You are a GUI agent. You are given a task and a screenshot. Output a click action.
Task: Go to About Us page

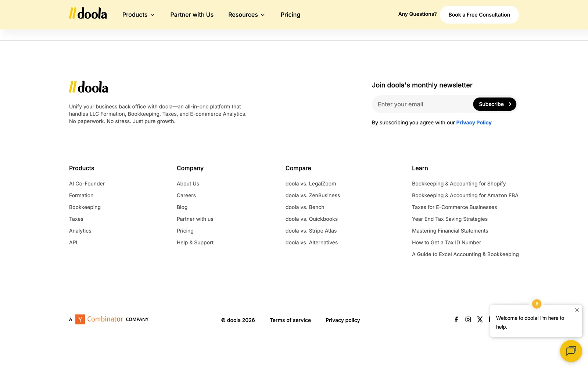tap(188, 184)
